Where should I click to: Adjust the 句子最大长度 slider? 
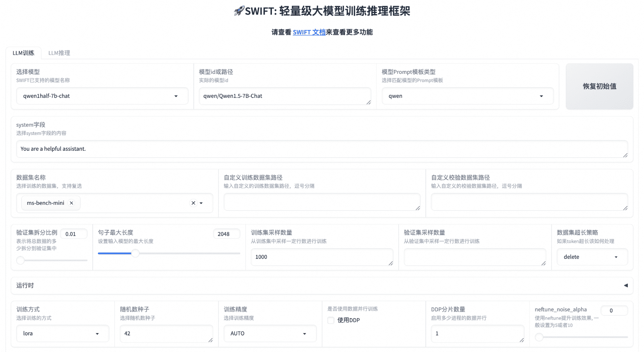click(x=169, y=253)
